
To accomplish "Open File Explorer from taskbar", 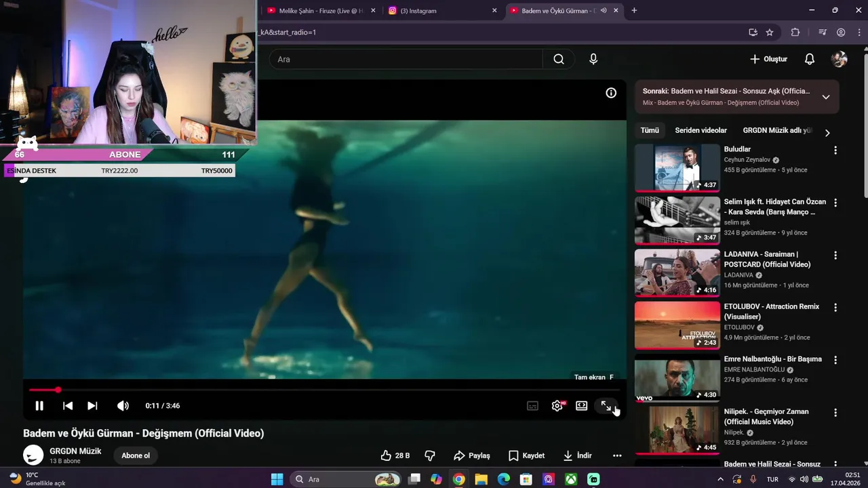I will 481,479.
